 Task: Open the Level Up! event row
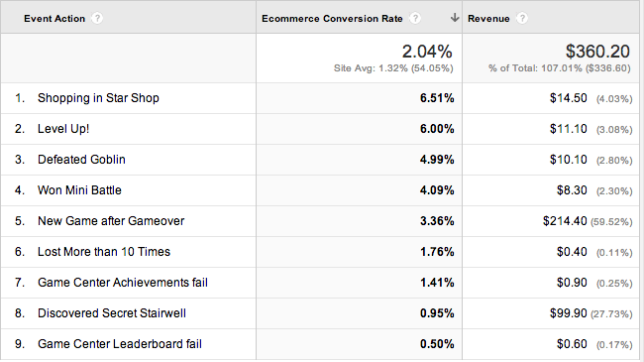(x=63, y=129)
